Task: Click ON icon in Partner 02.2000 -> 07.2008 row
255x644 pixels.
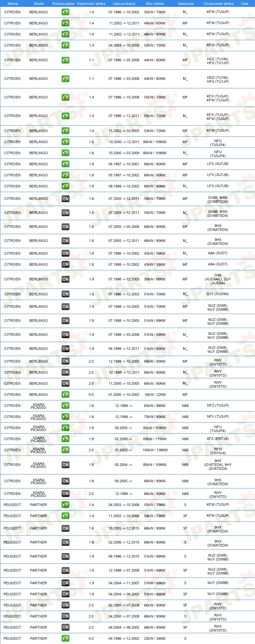Action: click(66, 605)
